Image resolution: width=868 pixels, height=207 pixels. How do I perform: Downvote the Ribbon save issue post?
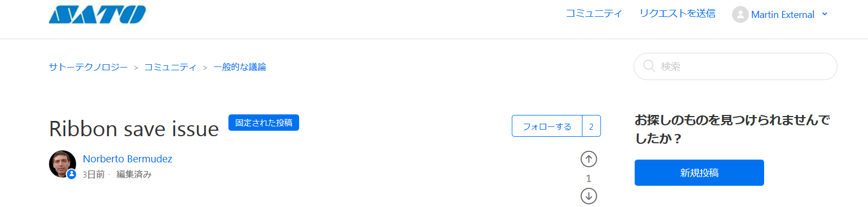coord(588,196)
